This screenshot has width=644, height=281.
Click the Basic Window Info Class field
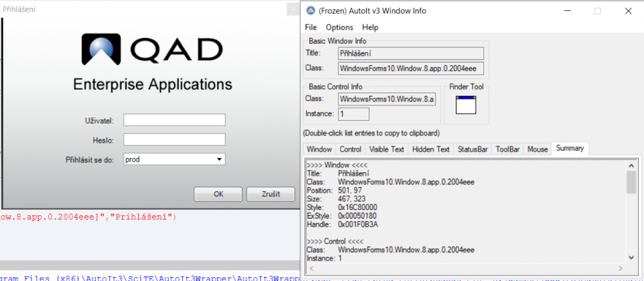(x=411, y=68)
